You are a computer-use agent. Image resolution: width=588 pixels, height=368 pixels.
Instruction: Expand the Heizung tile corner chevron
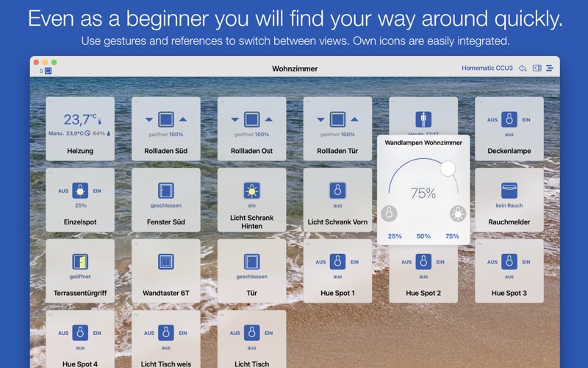pos(50,102)
